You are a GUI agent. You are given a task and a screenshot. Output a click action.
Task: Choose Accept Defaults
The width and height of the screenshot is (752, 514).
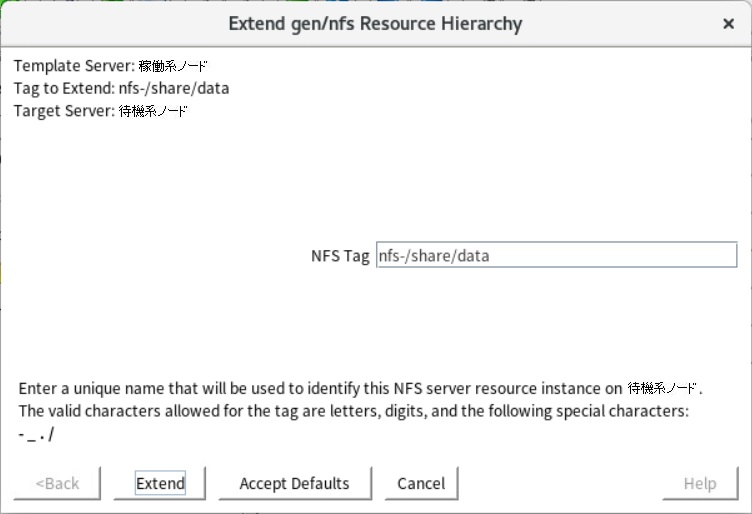point(294,483)
